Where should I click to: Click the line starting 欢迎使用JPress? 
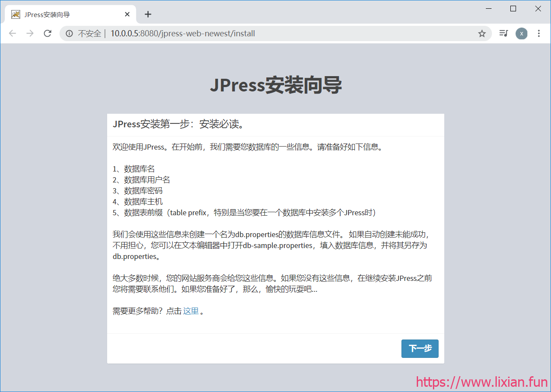(x=249, y=147)
